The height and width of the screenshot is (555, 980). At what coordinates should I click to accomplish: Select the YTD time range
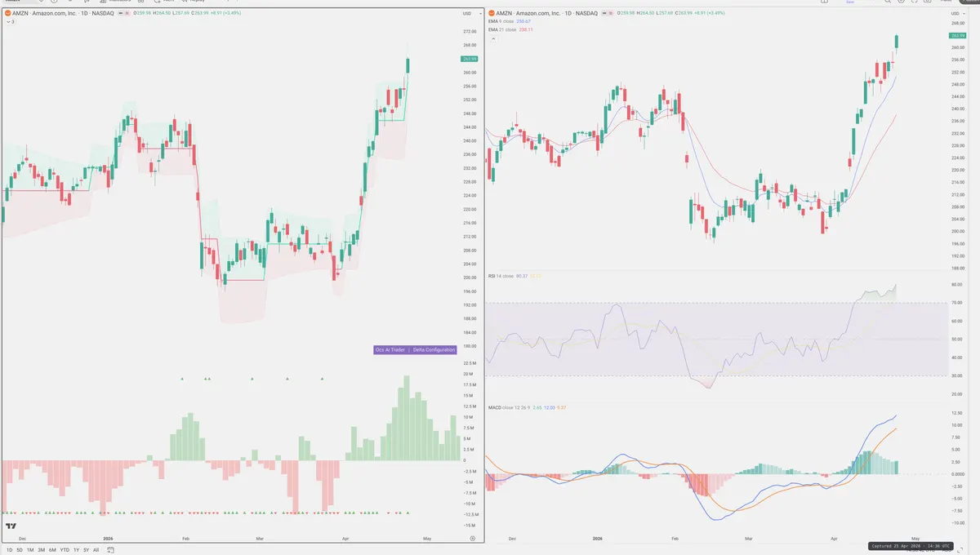[65, 550]
